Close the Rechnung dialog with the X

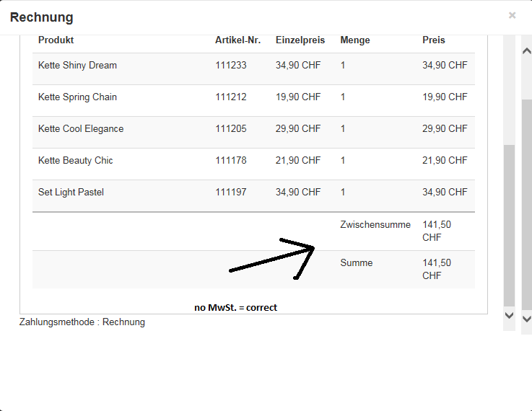pos(512,15)
